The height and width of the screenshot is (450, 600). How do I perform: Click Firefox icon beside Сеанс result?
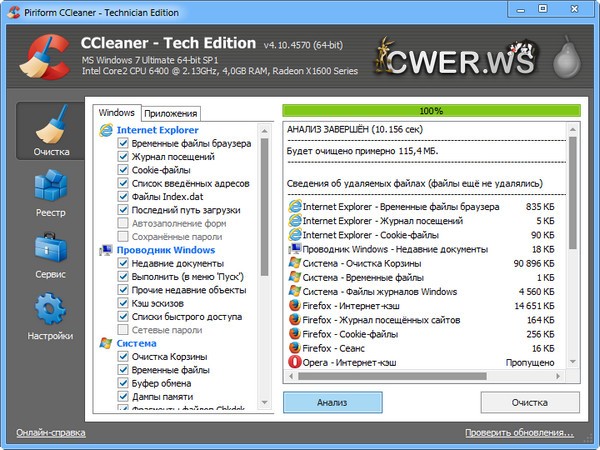(x=295, y=348)
